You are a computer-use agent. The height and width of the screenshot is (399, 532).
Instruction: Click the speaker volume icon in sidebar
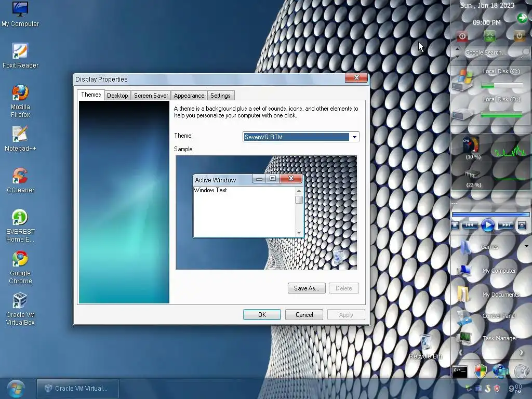(x=521, y=371)
